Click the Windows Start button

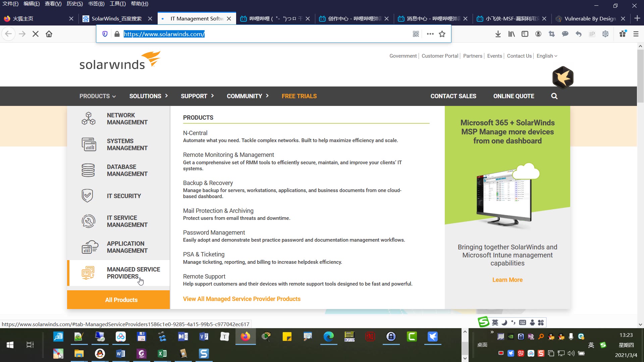[10, 345]
